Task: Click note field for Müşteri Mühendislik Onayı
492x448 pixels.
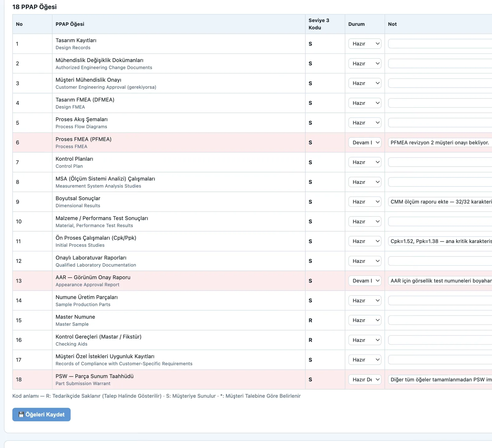Action: click(440, 83)
